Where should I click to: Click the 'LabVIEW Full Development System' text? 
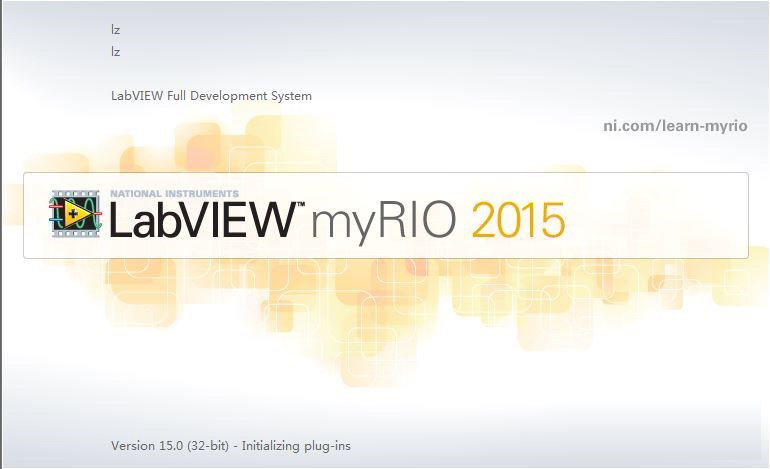tap(211, 96)
